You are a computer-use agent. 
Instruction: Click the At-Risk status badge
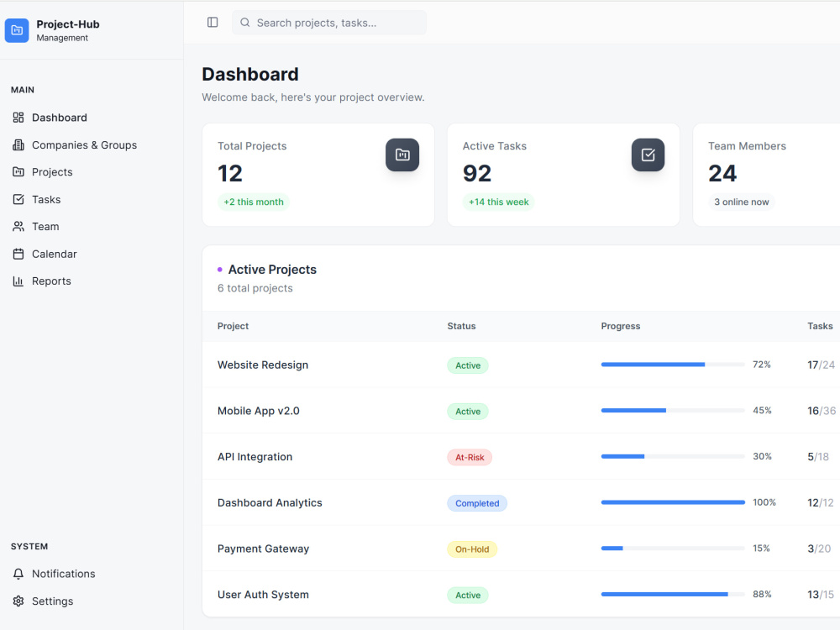[x=470, y=458]
